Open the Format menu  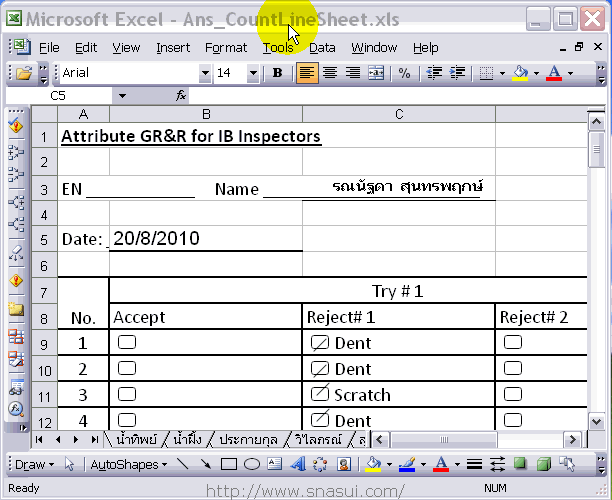coord(226,47)
